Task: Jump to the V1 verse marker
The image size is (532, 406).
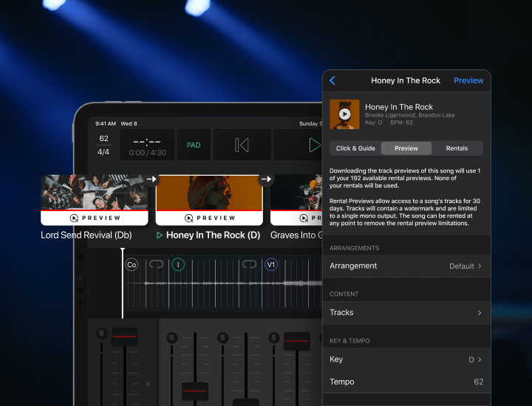Action: point(271,265)
